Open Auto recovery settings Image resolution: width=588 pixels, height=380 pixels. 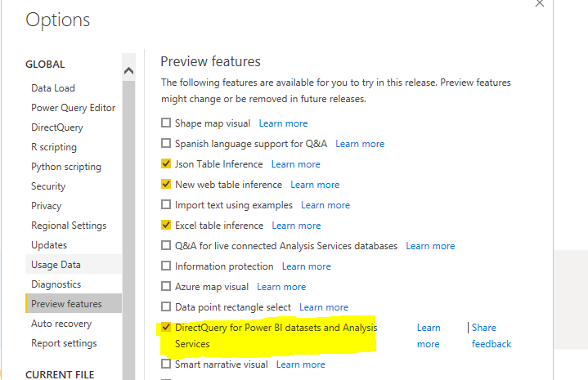click(61, 324)
